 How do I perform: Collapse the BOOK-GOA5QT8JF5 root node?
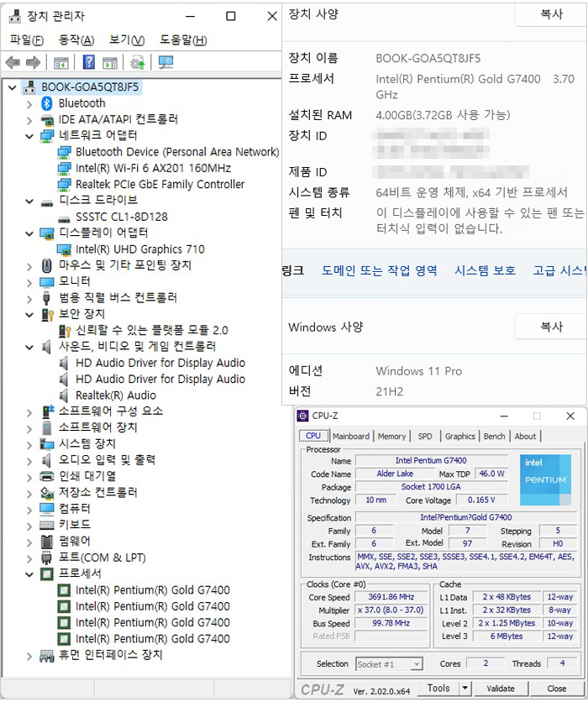click(13, 87)
